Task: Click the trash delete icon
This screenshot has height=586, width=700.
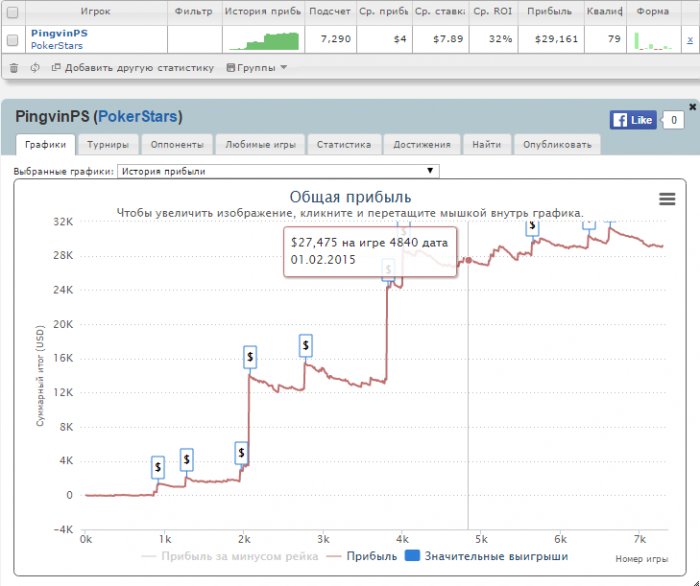Action: (14, 68)
